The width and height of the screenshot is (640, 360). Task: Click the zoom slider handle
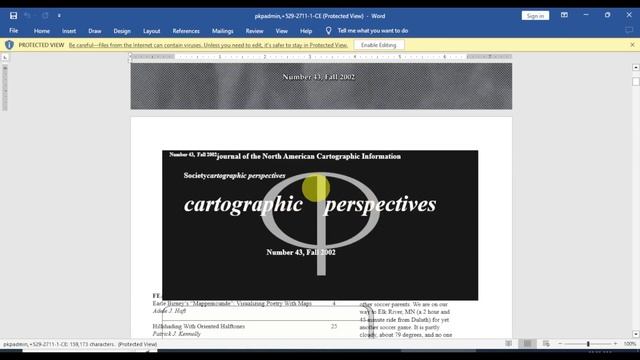[x=588, y=344]
